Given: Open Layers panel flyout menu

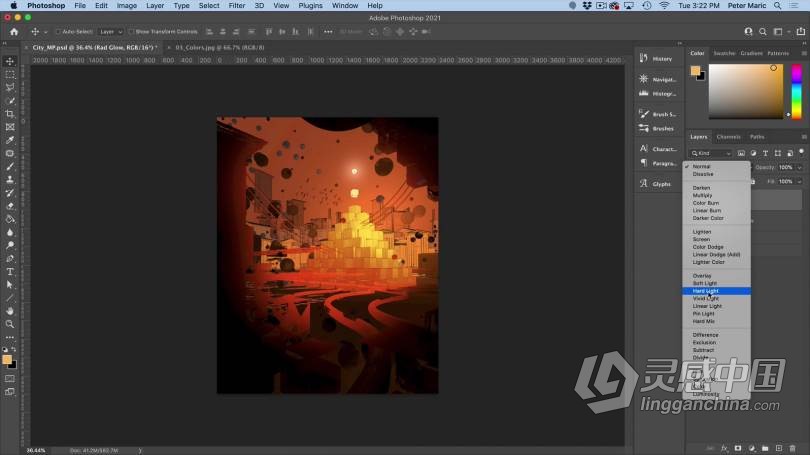Looking at the screenshot, I should point(804,137).
